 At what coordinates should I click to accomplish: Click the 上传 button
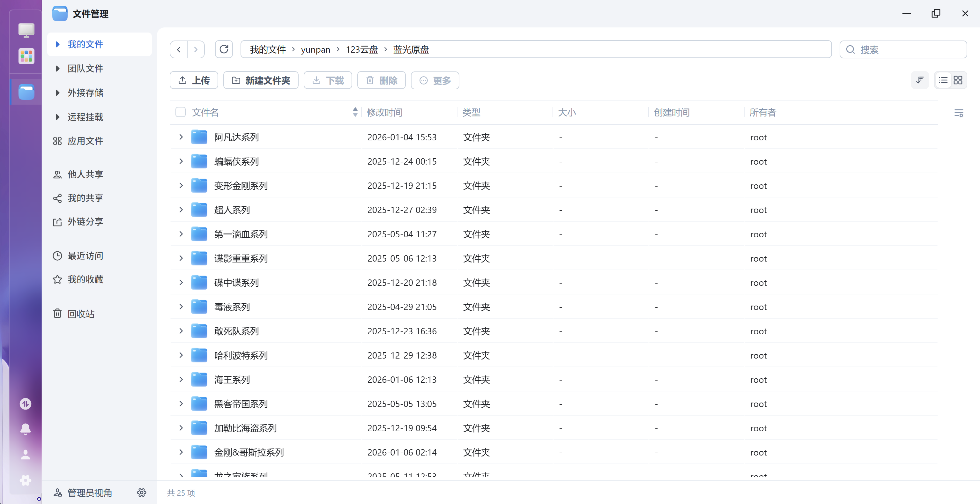coord(194,80)
